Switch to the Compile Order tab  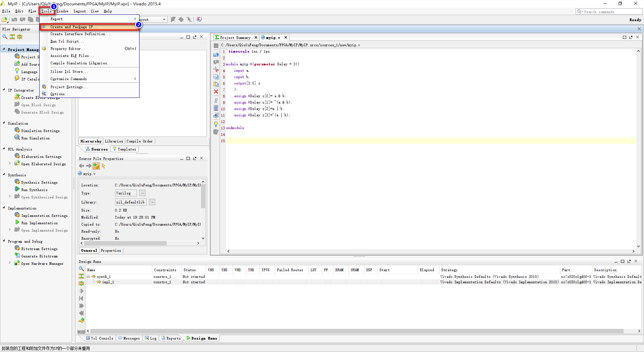coord(140,141)
